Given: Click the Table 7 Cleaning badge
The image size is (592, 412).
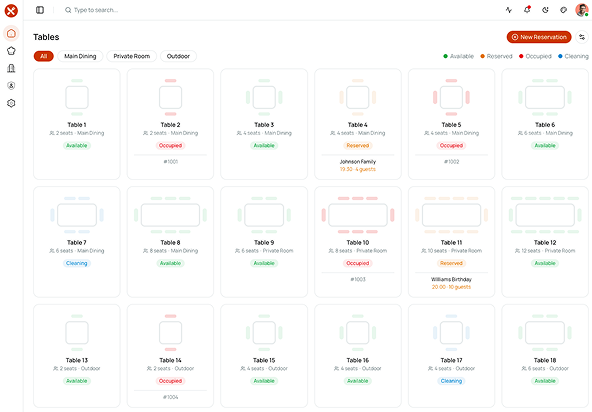Looking at the screenshot, I should click(x=77, y=263).
